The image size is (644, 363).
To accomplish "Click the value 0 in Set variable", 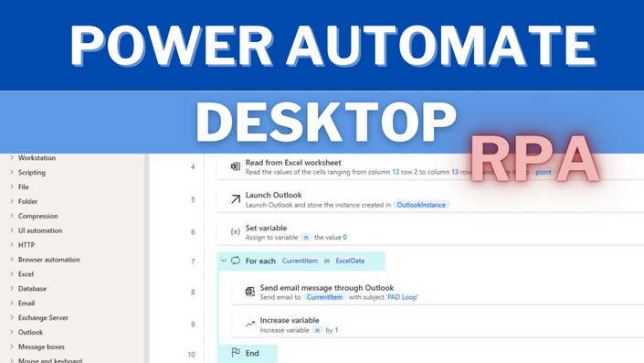I will coord(345,237).
